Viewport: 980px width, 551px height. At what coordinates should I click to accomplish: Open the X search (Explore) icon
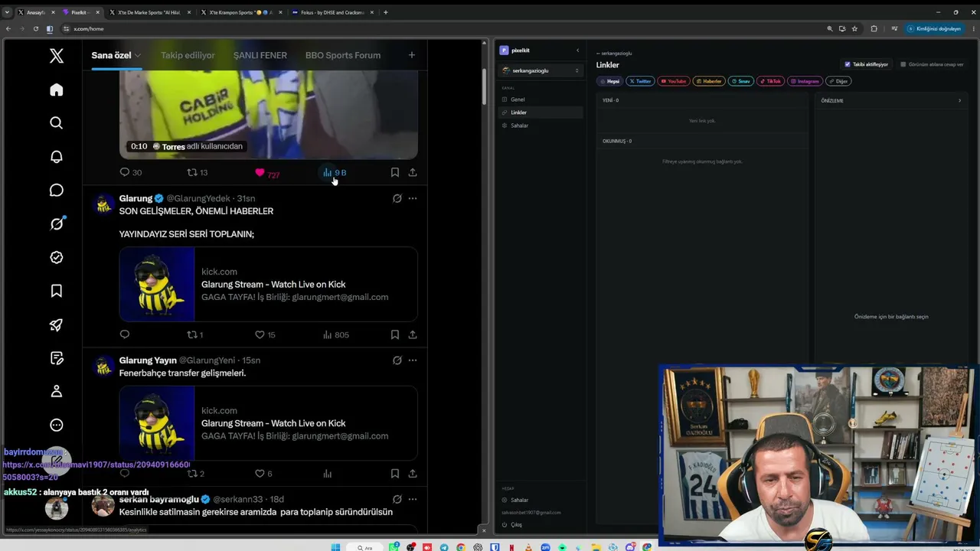(x=56, y=123)
